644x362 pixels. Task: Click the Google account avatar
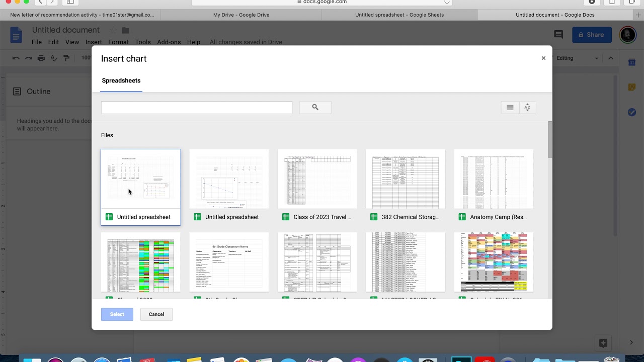click(x=627, y=35)
